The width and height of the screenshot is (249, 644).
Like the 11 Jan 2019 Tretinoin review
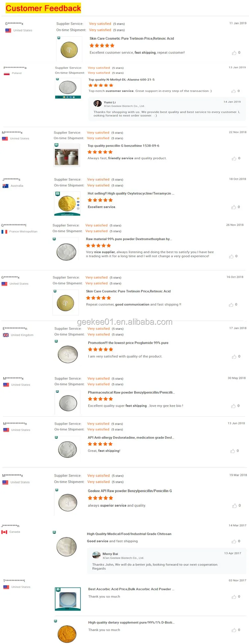point(234,53)
